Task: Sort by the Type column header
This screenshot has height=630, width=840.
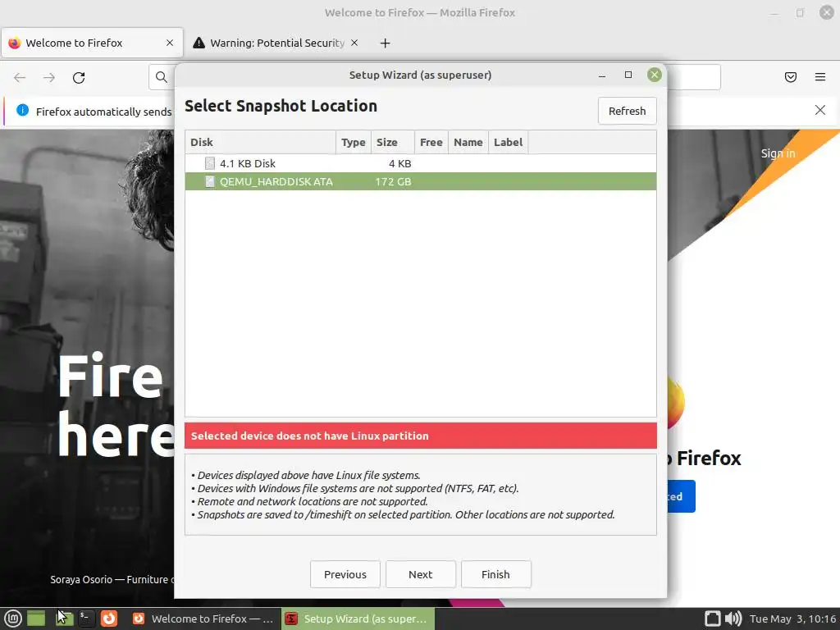Action: [353, 142]
